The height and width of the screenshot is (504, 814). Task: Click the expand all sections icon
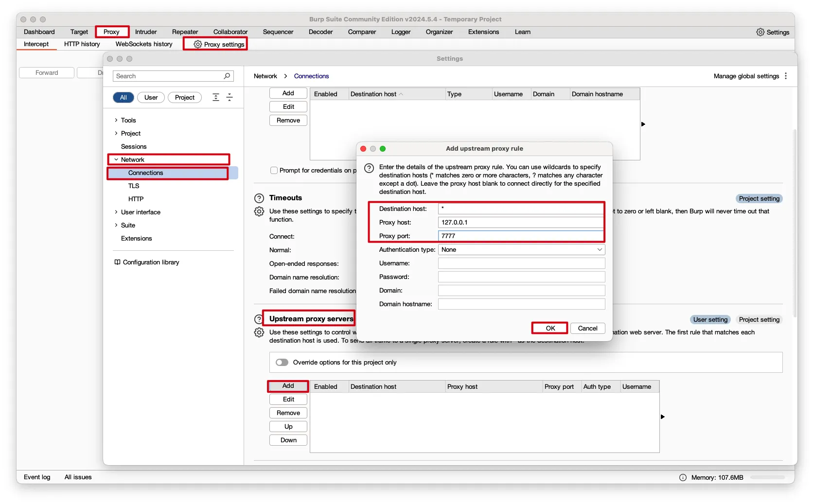(x=216, y=97)
